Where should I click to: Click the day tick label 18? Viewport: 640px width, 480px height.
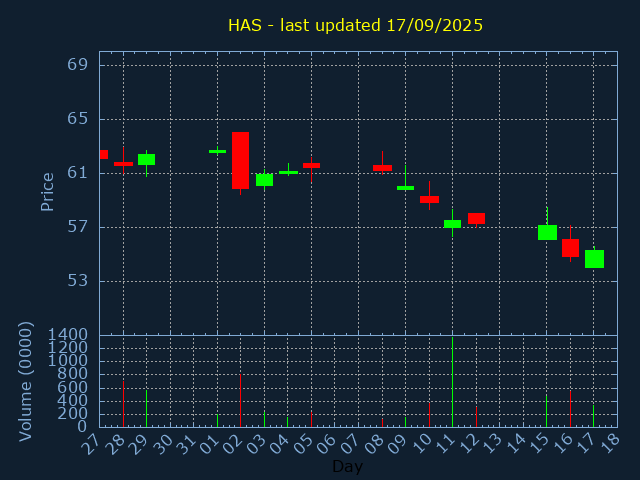pyautogui.click(x=609, y=444)
